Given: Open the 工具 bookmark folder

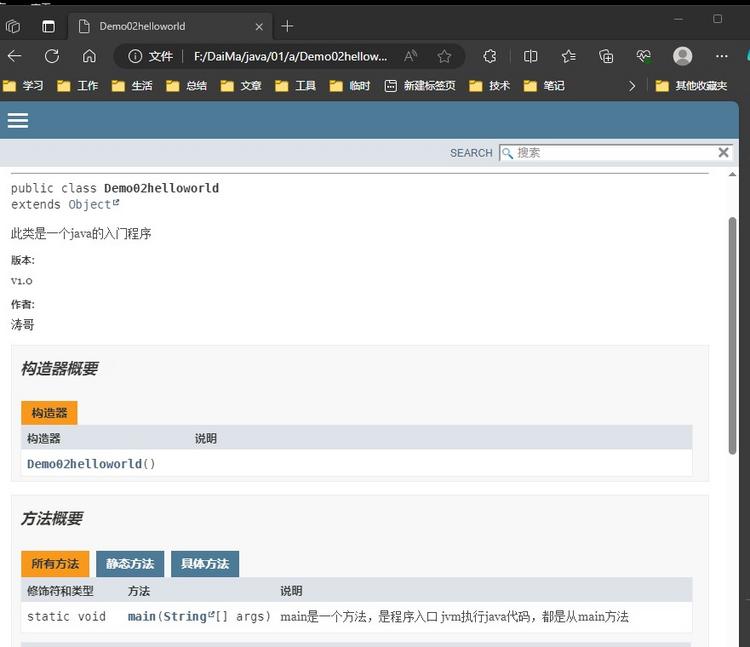Looking at the screenshot, I should pos(296,86).
